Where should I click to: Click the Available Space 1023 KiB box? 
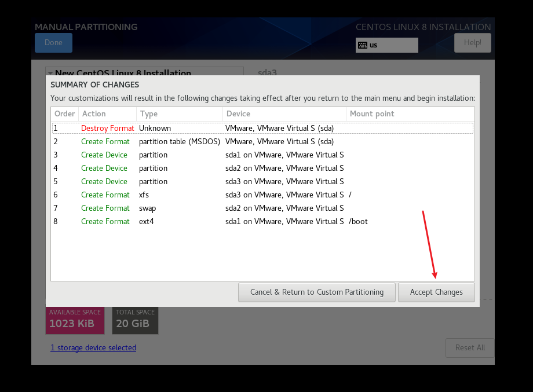pyautogui.click(x=75, y=320)
